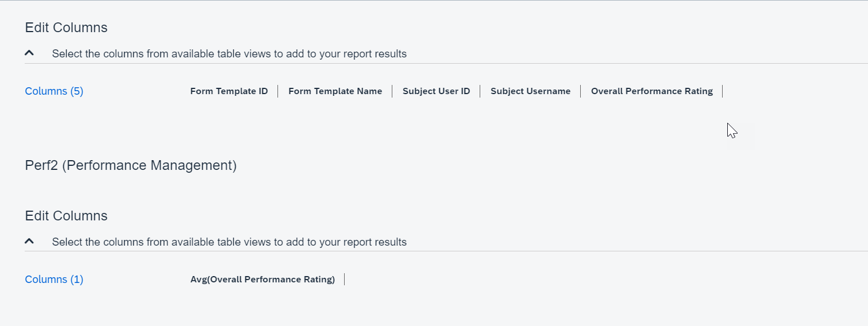Click the Avg(Overall Performance Rating) column

tap(263, 280)
